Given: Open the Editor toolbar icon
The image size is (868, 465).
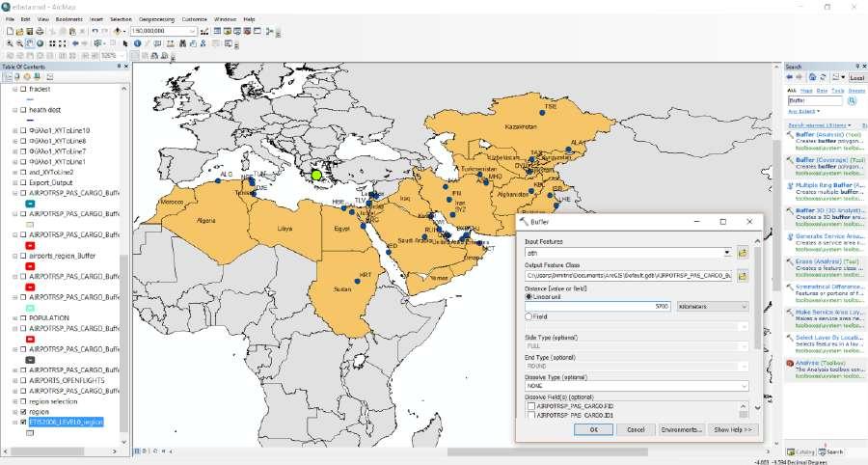Looking at the screenshot, I should pyautogui.click(x=204, y=32).
